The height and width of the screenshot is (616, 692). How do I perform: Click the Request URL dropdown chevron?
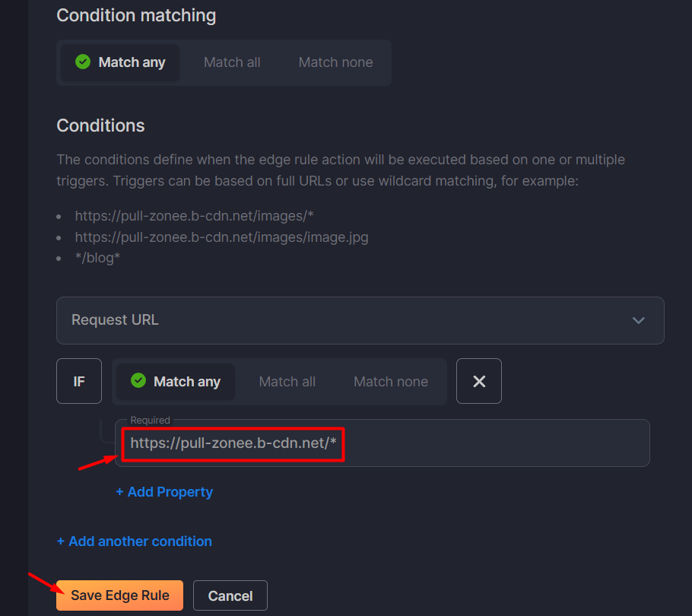click(x=639, y=320)
